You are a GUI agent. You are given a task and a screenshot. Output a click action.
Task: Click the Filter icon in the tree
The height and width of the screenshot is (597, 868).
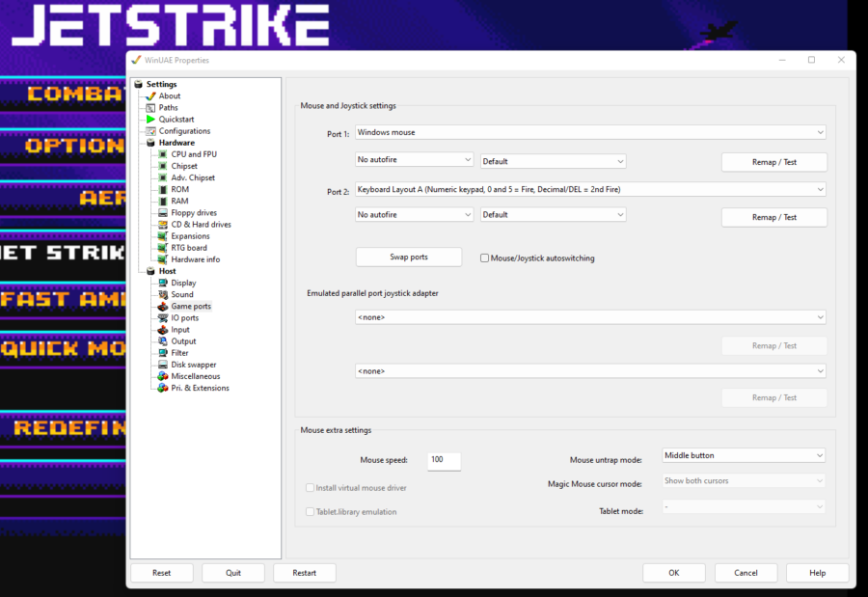pyautogui.click(x=163, y=353)
